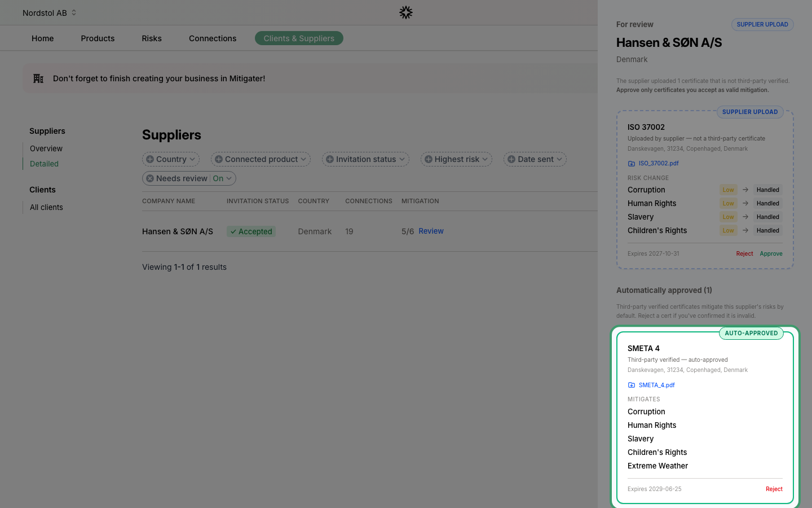Viewport: 812px width, 508px height.
Task: Click the Auto-Approved badge on SMETA 4
Action: point(751,333)
